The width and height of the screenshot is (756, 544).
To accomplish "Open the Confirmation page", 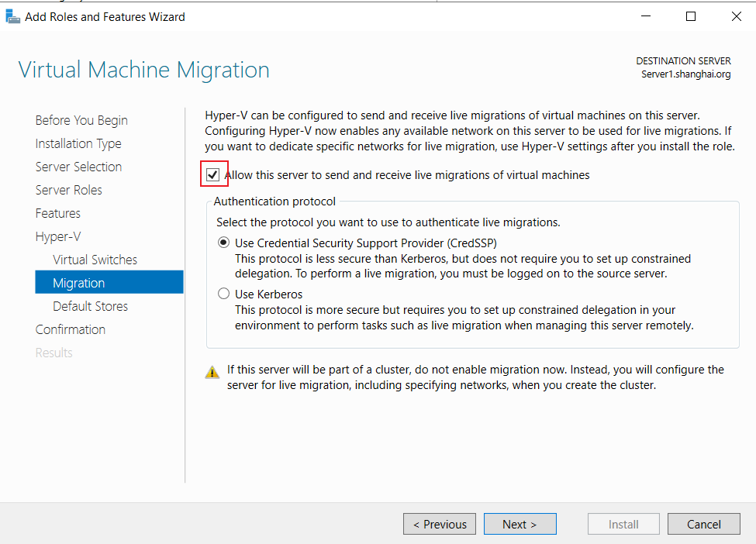I will (x=71, y=329).
